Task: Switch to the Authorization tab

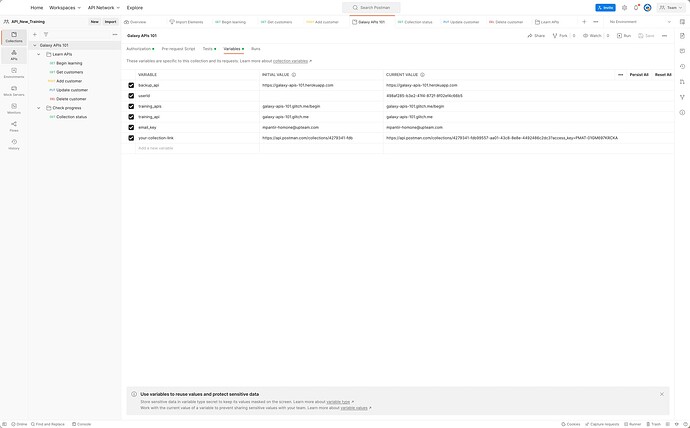Action: (x=140, y=49)
